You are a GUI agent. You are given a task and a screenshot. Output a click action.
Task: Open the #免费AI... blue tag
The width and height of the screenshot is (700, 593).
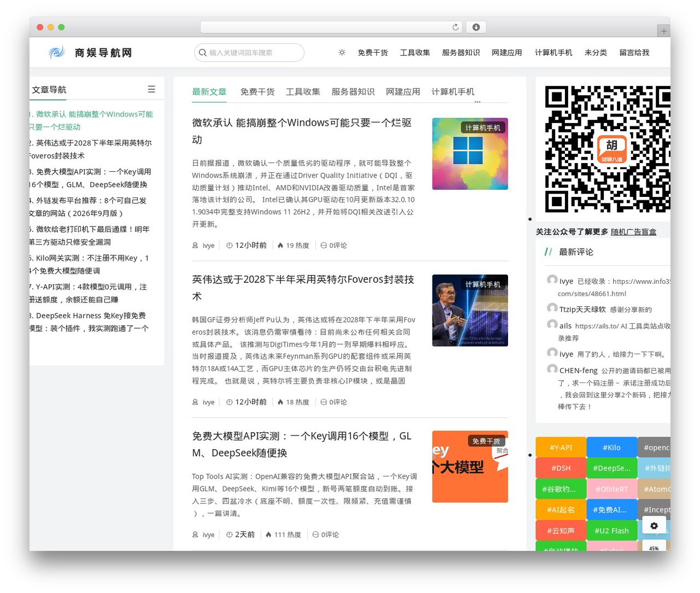point(612,510)
